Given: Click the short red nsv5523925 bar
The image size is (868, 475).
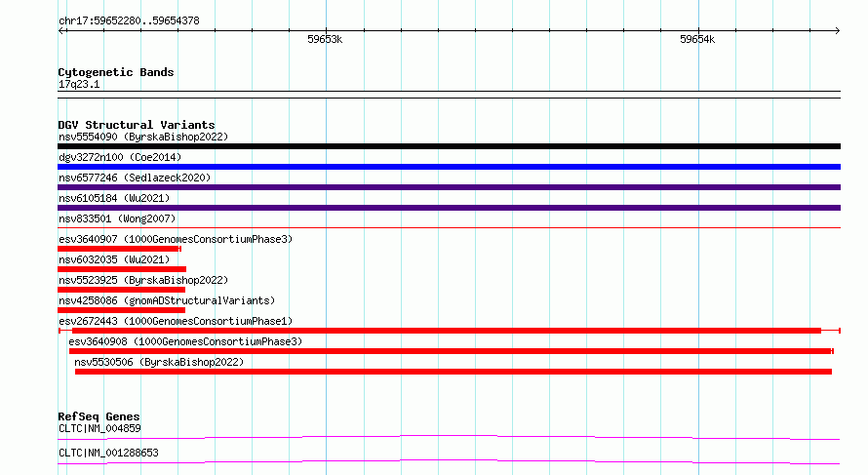Looking at the screenshot, I should click(121, 290).
